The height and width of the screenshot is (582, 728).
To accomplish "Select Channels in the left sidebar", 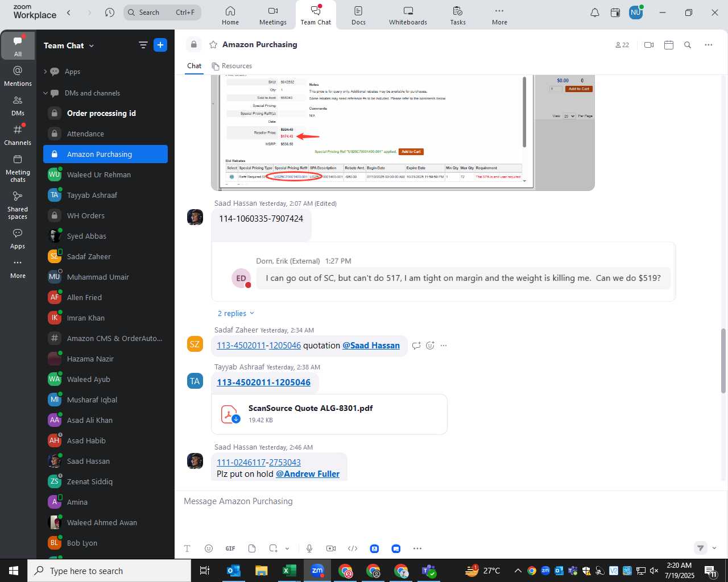I will tap(18, 135).
